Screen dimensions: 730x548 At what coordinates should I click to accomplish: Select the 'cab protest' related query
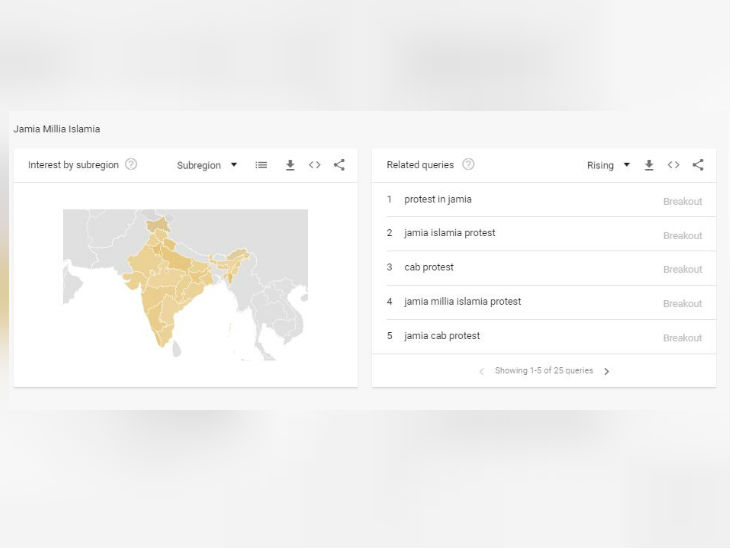pyautogui.click(x=428, y=267)
